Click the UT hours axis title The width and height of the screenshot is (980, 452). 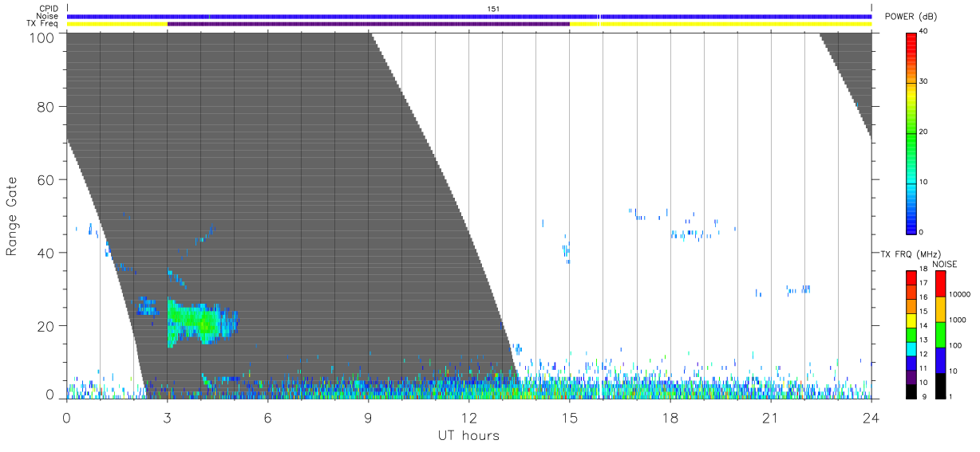click(468, 436)
